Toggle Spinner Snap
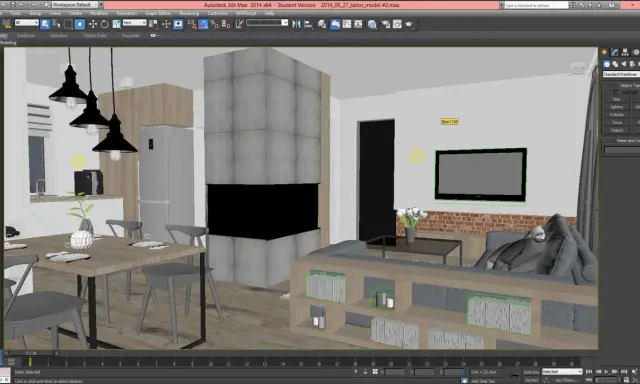 click(226, 24)
